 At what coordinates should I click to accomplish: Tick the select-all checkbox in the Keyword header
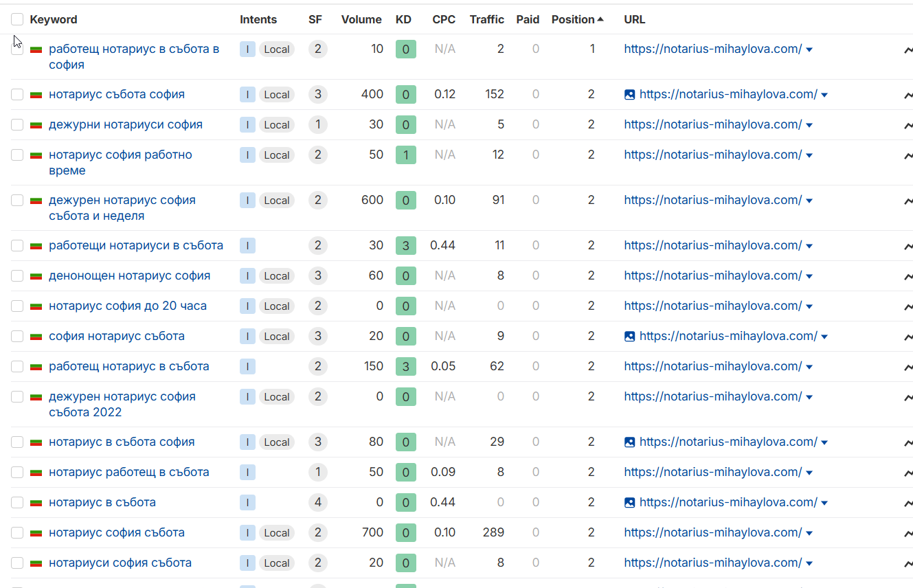(x=17, y=19)
